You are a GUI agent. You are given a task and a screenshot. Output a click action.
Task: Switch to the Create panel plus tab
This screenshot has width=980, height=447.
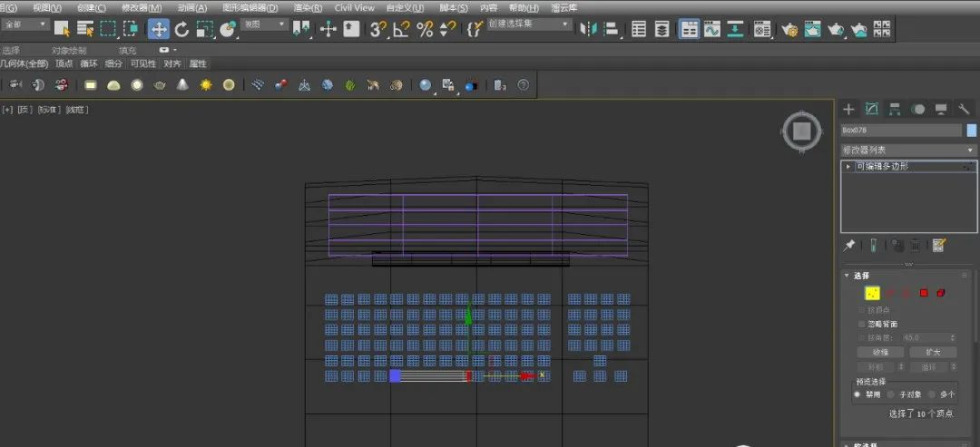tap(848, 109)
